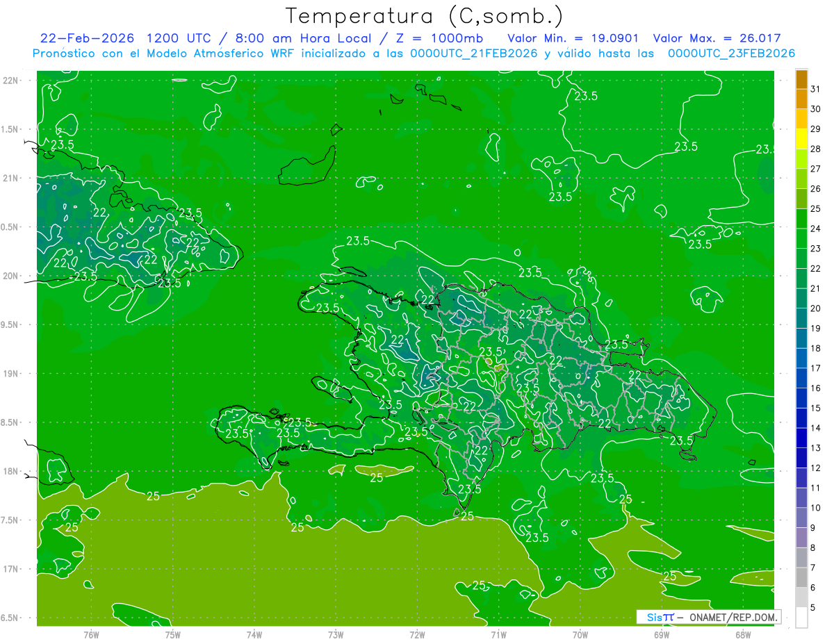
Task: Click the legend swatch between 19 and 20
Action: click(801, 318)
